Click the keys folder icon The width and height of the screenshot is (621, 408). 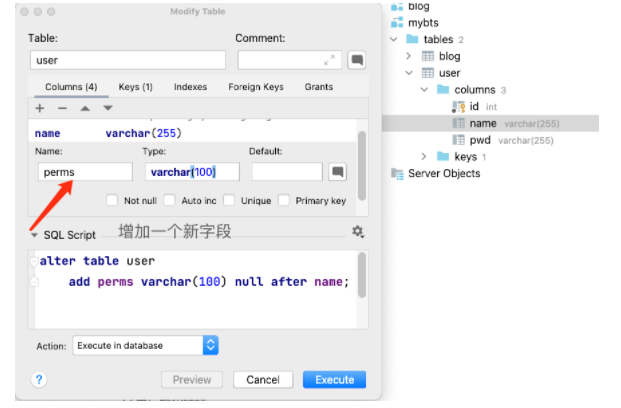[x=443, y=156]
